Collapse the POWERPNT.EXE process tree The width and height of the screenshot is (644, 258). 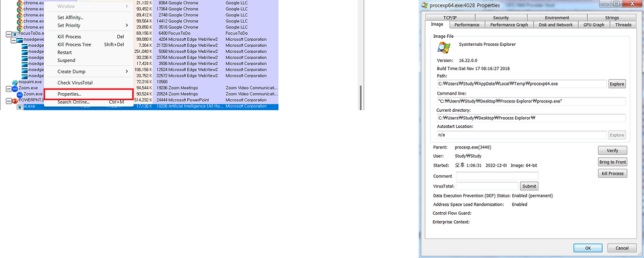pyautogui.click(x=8, y=101)
